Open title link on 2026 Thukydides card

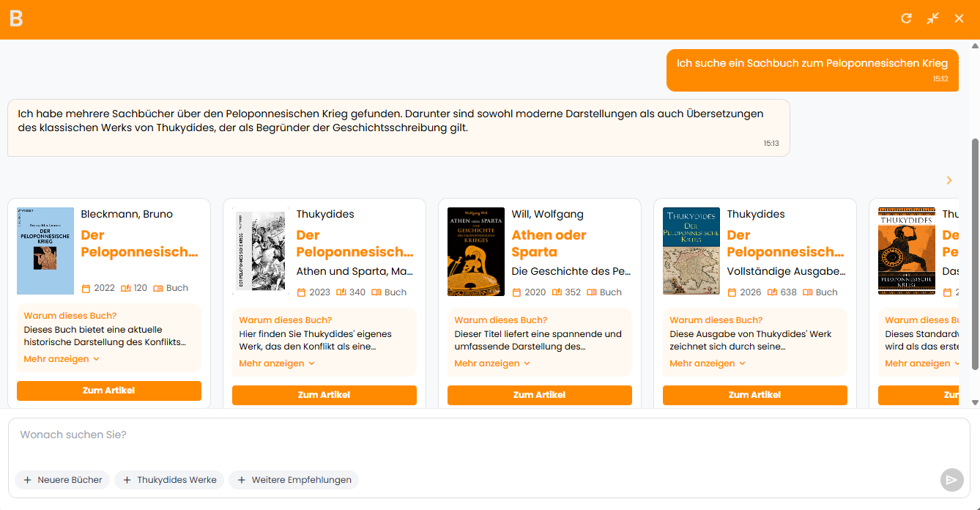point(785,243)
